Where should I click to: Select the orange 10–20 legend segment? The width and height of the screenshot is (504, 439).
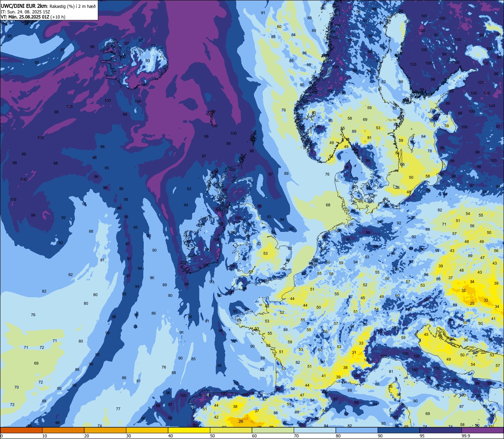coord(63,430)
